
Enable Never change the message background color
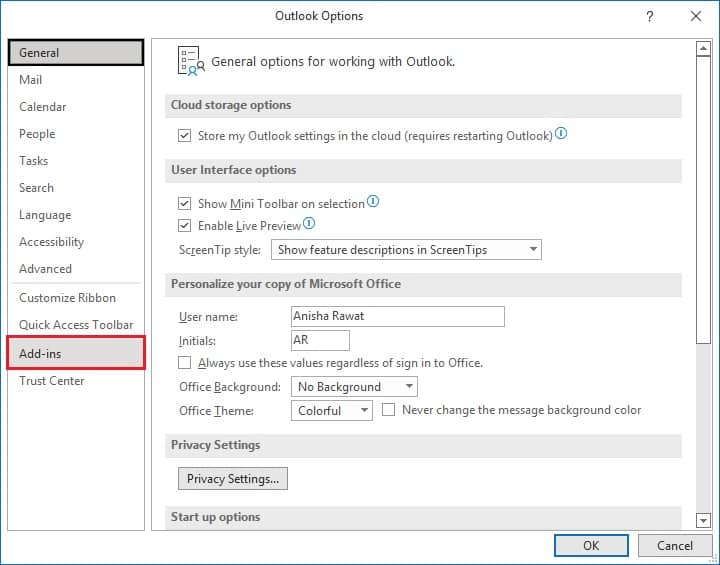pos(388,410)
